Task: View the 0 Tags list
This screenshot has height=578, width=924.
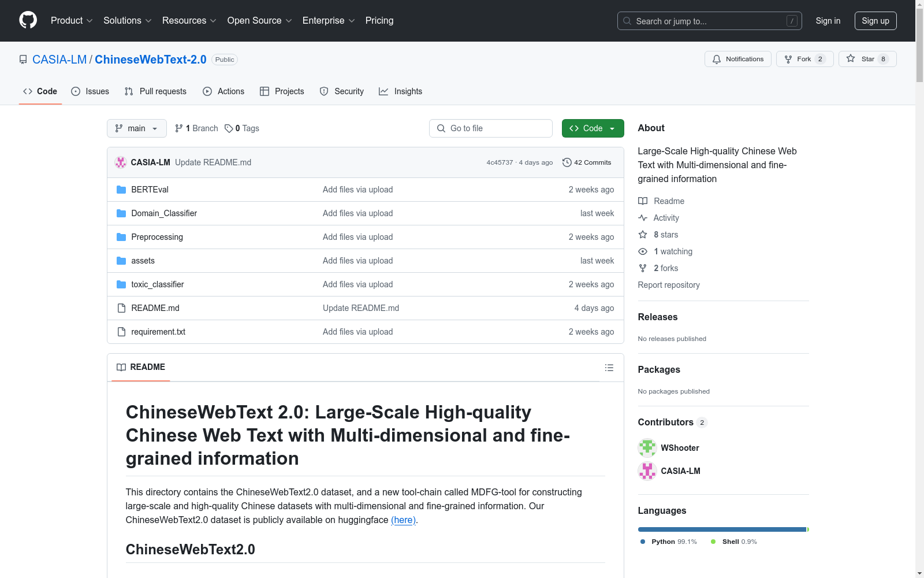Action: (x=242, y=128)
